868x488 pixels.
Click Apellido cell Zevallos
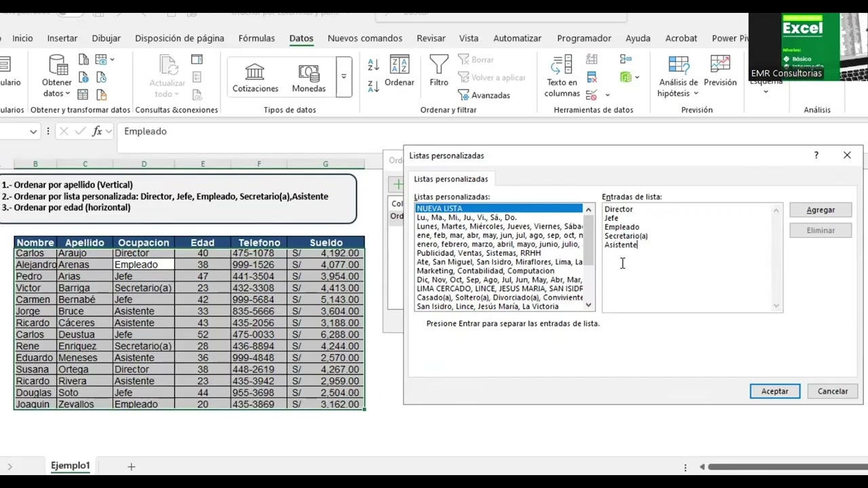click(x=85, y=405)
